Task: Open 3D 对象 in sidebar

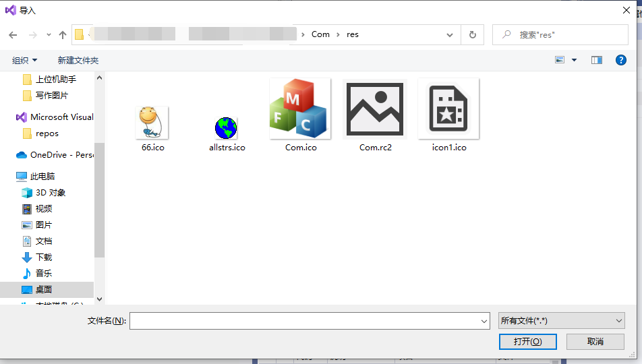Action: 43,192
